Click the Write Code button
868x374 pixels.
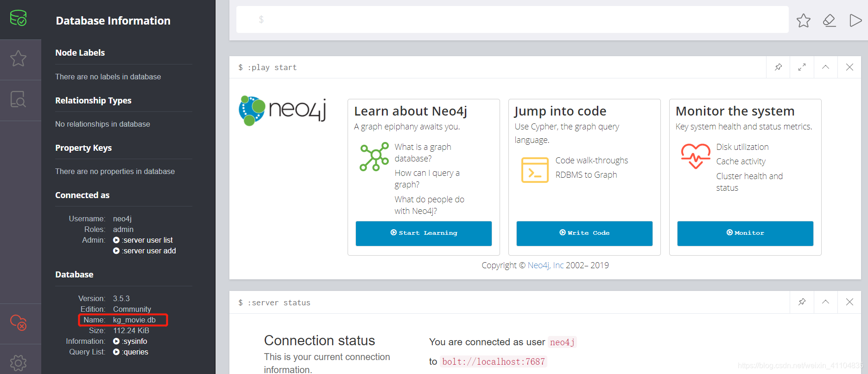[x=584, y=233]
